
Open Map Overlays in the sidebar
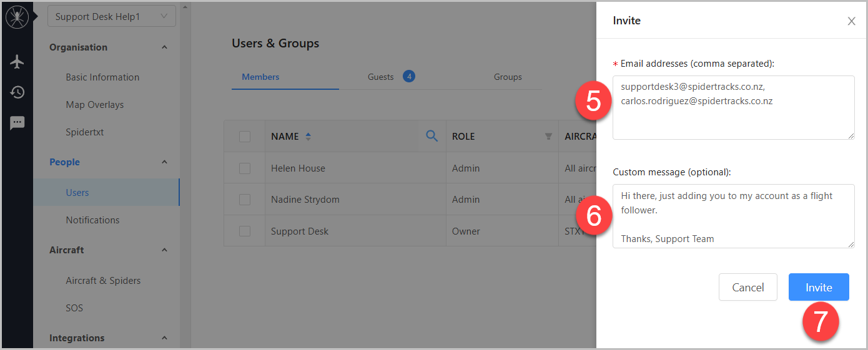coord(95,105)
